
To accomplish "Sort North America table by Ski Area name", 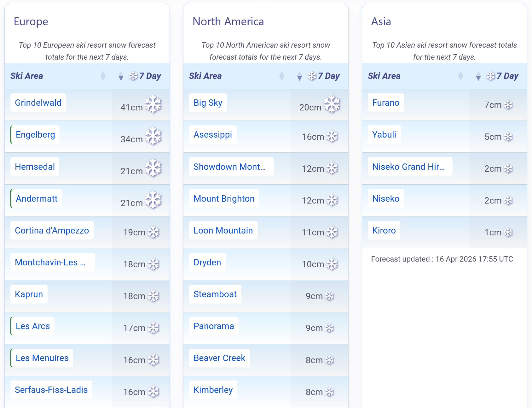I will [x=282, y=76].
